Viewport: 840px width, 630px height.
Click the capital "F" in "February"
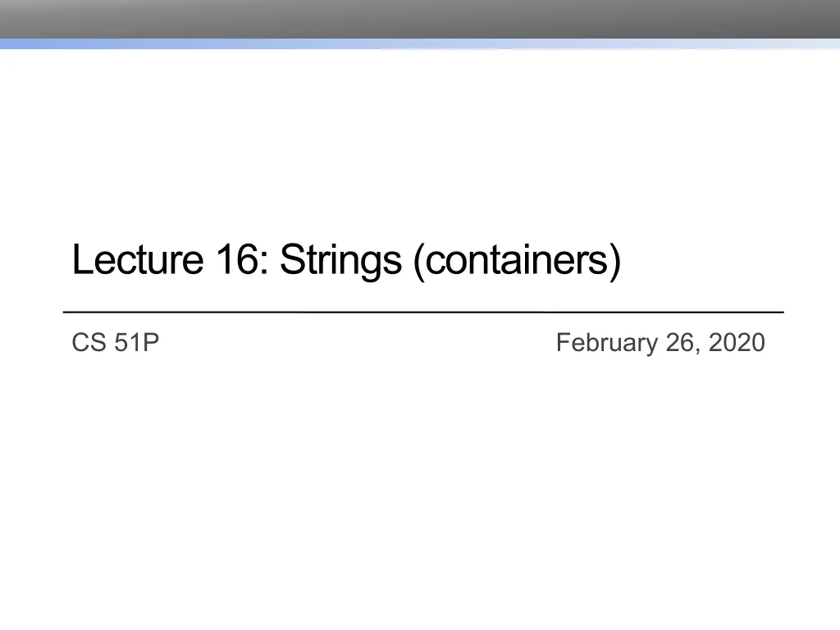click(x=563, y=343)
